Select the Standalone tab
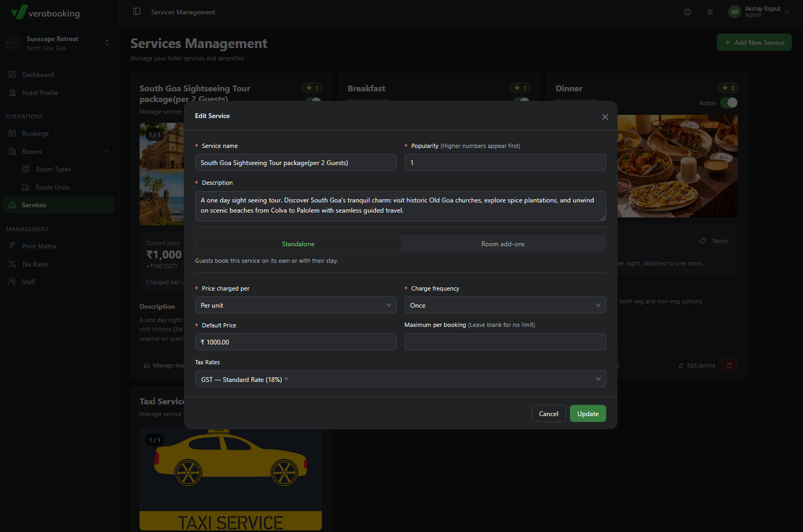This screenshot has height=532, width=803. (x=298, y=244)
